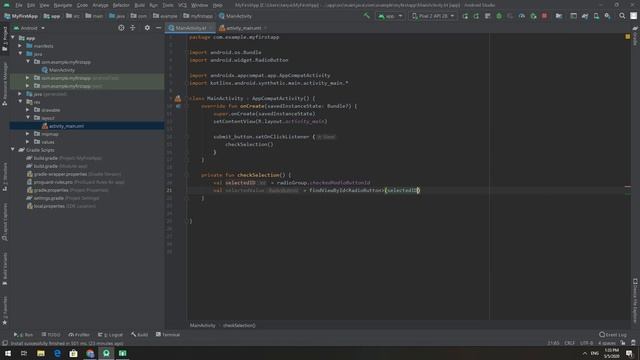The width and height of the screenshot is (640, 360).
Task: Toggle the Gradle tool window button
Action: [x=635, y=36]
